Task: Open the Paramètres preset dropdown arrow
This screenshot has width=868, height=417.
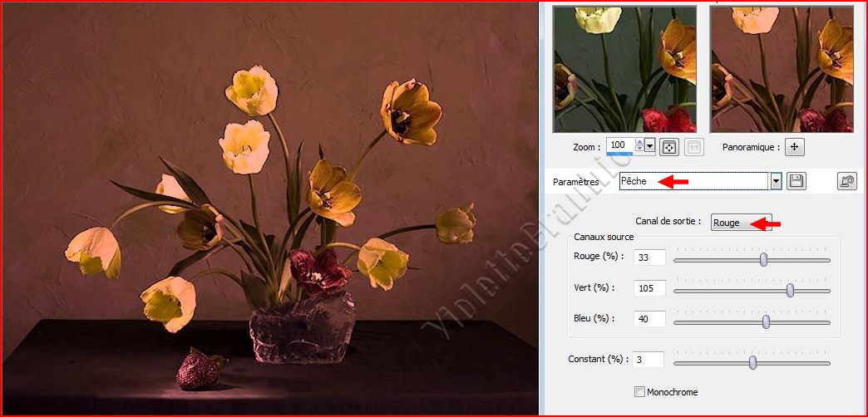Action: [x=776, y=181]
